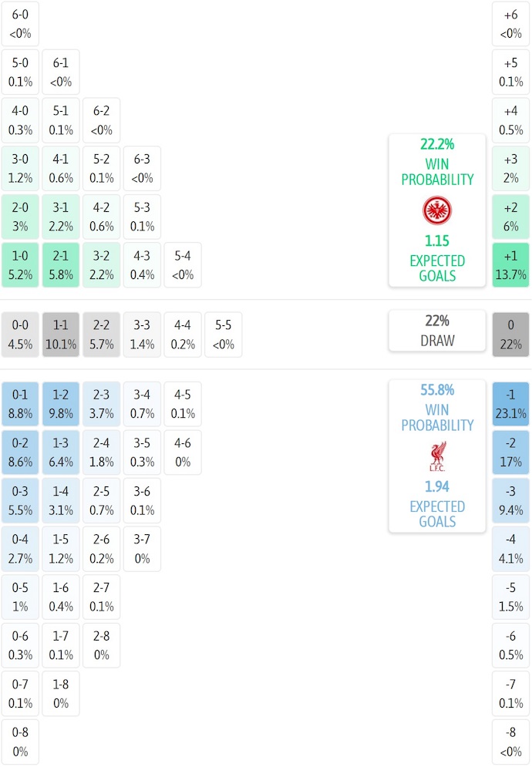The image size is (532, 767).
Task: Select the -1 goal margin at 23.1%
Action: tap(510, 404)
